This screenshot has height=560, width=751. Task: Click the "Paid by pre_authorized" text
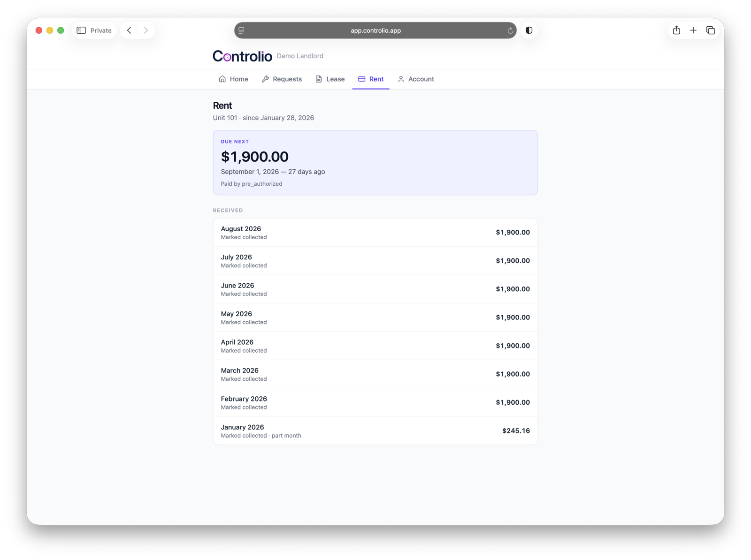(252, 184)
